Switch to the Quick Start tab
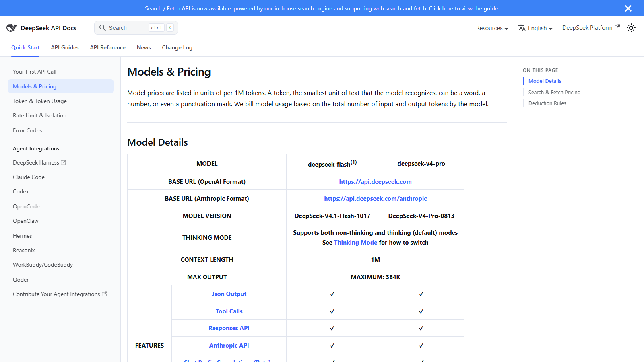The image size is (644, 362). [x=25, y=47]
